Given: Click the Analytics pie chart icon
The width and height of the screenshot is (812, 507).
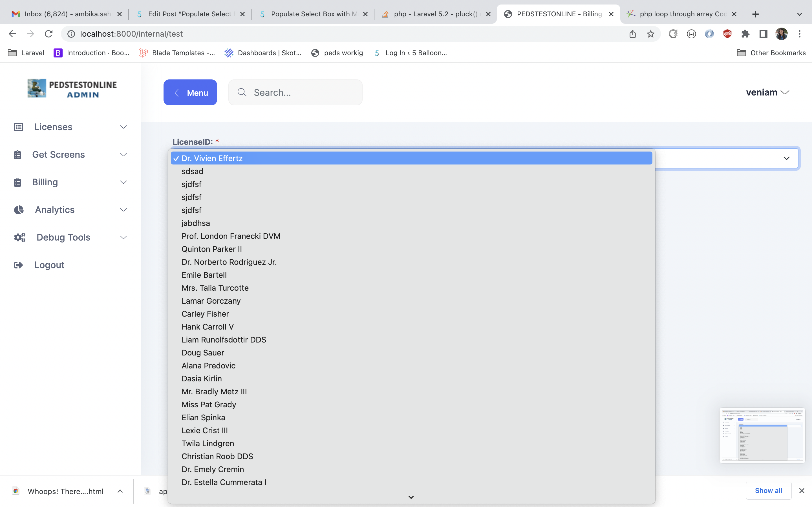Looking at the screenshot, I should click(x=19, y=210).
